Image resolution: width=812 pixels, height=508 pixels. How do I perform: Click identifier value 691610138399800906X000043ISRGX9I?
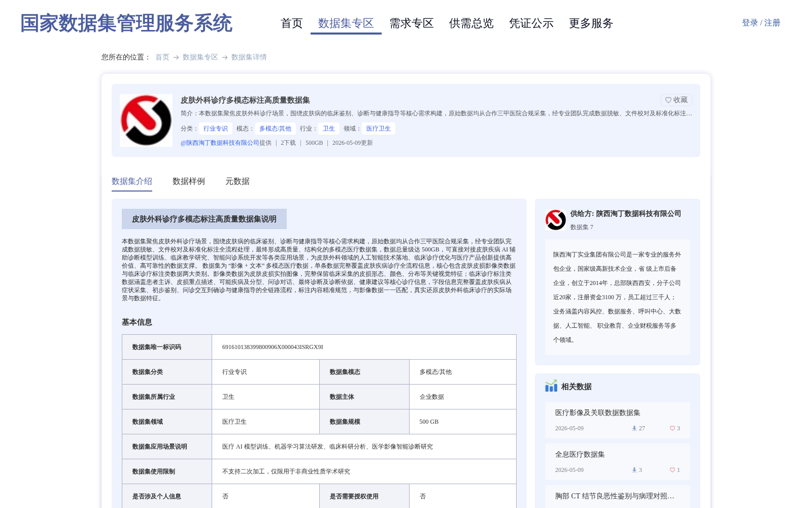tap(273, 347)
